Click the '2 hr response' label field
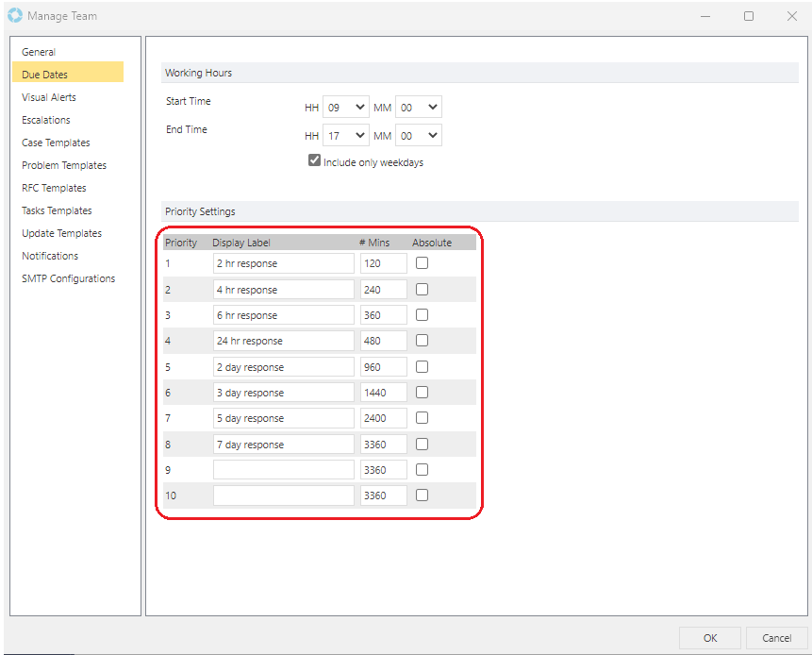 click(283, 263)
